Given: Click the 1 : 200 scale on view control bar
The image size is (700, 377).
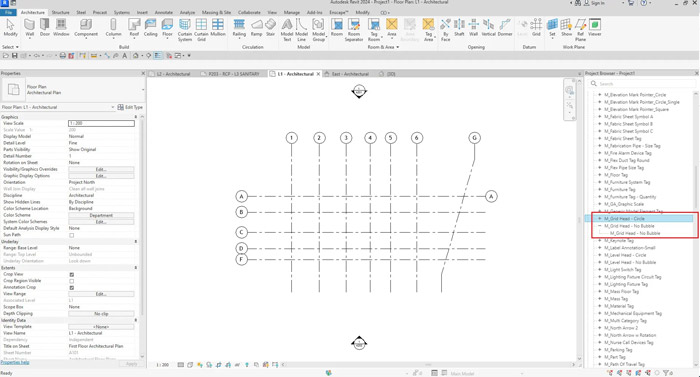Looking at the screenshot, I should point(162,365).
